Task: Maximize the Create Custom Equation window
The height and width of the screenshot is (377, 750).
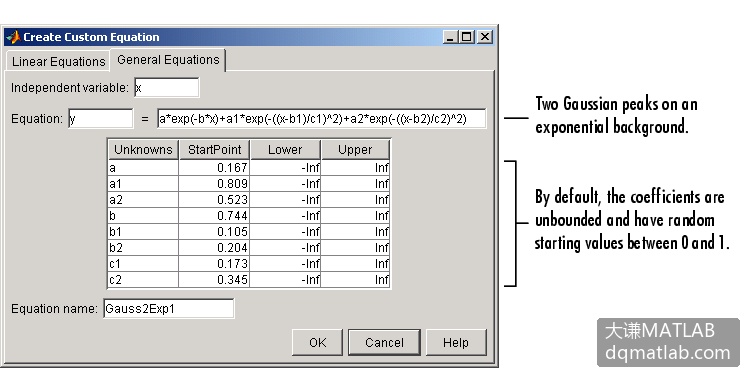Action: coord(466,37)
